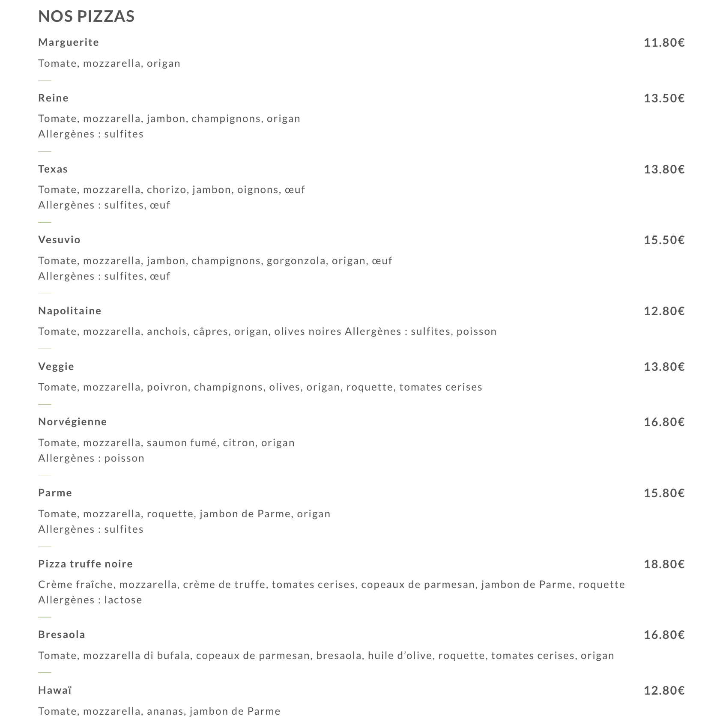This screenshot has height=728, width=711.
Task: Click the Reine pizza ingredients line
Action: 169,119
